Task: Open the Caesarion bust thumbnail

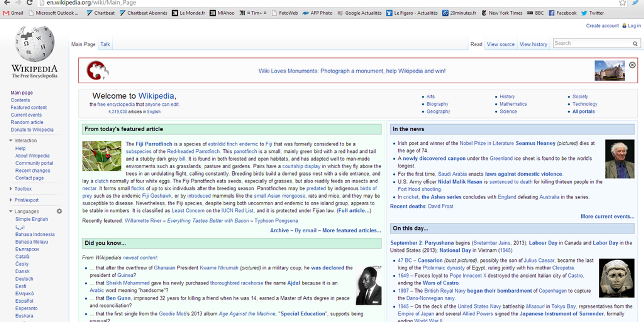Action: pyautogui.click(x=617, y=278)
